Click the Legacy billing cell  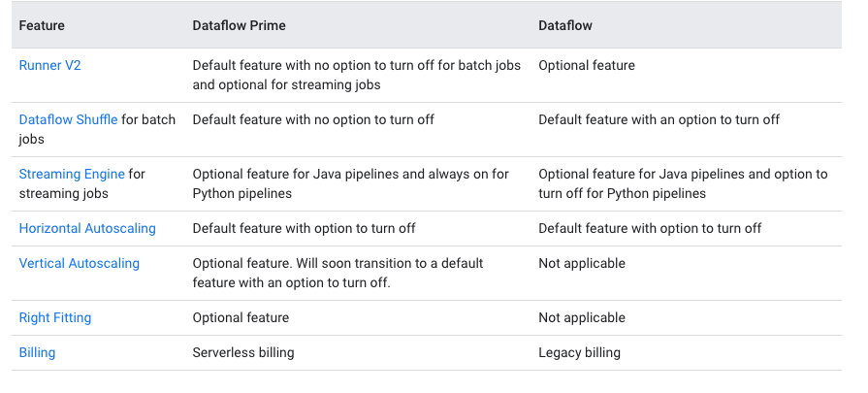click(x=579, y=352)
